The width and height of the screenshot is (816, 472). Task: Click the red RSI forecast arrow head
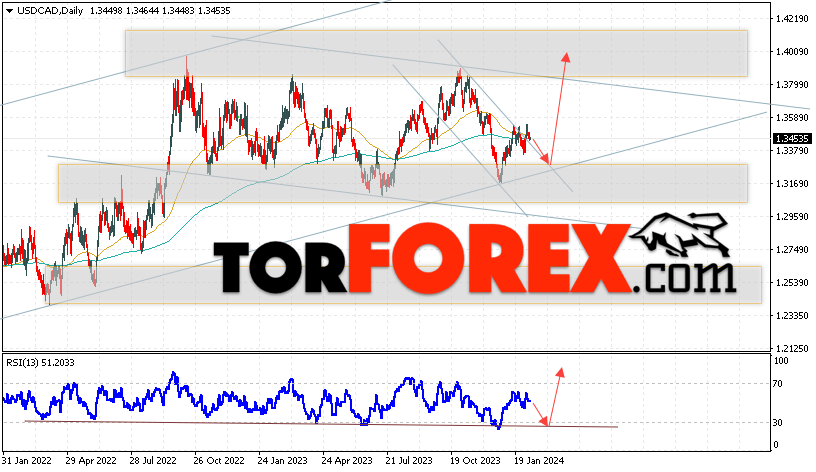(x=560, y=373)
